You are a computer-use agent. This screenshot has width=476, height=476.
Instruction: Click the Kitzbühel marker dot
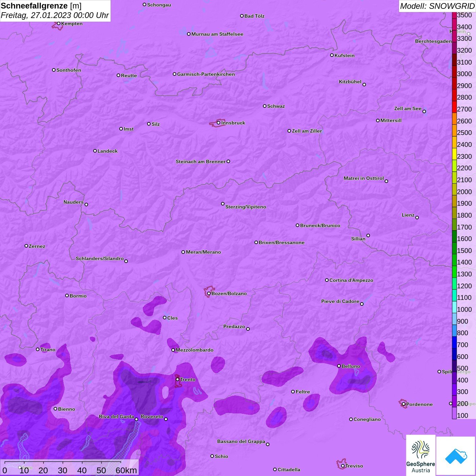click(364, 84)
